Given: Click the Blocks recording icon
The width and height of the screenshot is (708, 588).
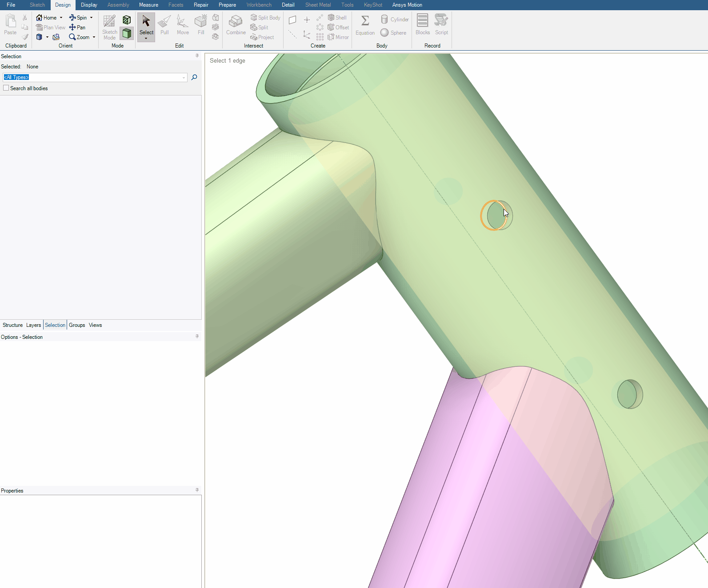Looking at the screenshot, I should (422, 25).
